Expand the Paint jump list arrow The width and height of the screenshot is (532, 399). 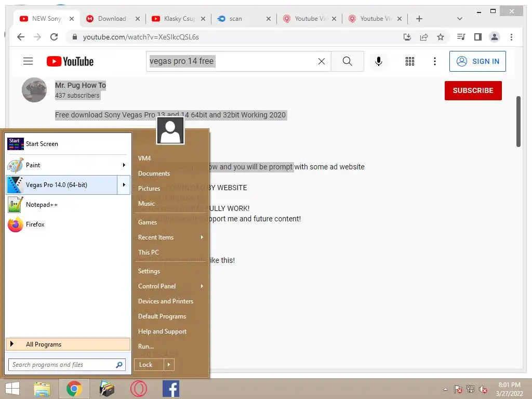pyautogui.click(x=124, y=165)
